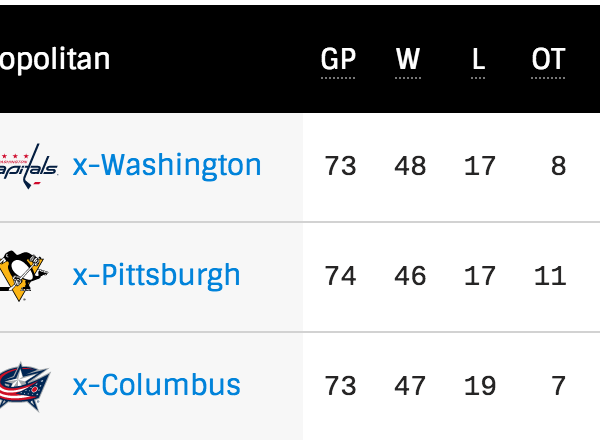
Task: Select Pittsburgh's 46 wins cell
Action: click(410, 276)
